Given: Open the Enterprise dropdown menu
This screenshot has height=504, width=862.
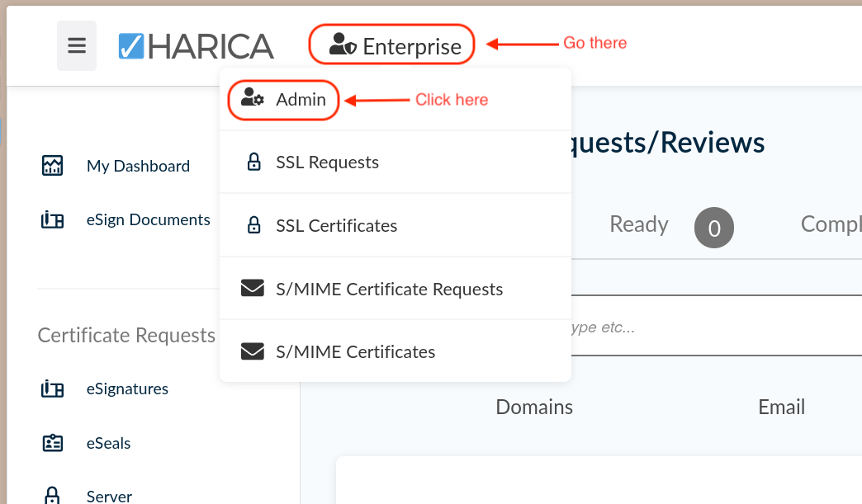Looking at the screenshot, I should 392,46.
